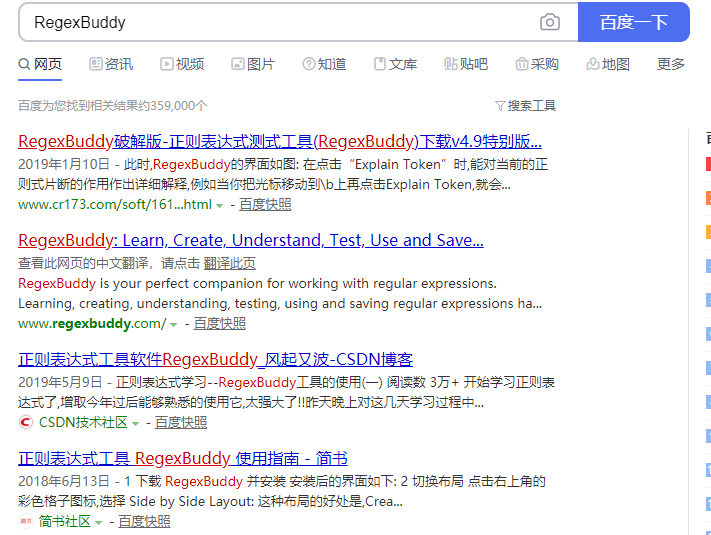Expand dropdown arrow next to CSDN技术社区
711x535 pixels.
(x=135, y=423)
